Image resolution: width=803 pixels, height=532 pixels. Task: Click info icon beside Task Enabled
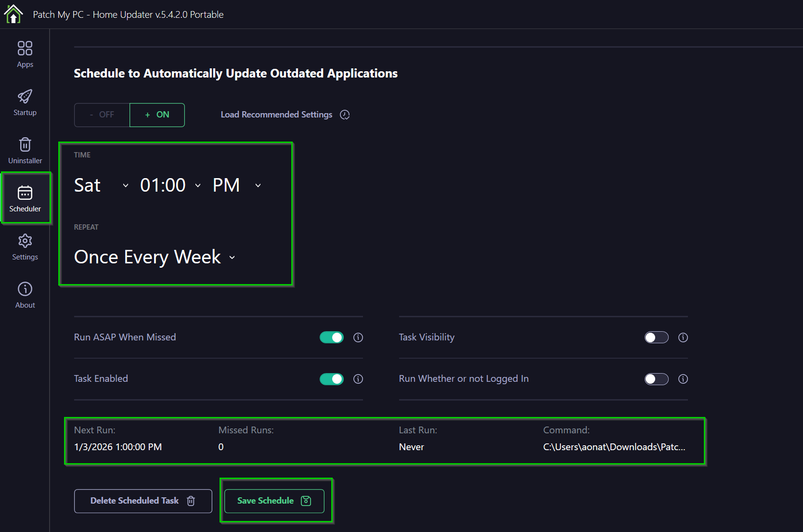coord(358,379)
